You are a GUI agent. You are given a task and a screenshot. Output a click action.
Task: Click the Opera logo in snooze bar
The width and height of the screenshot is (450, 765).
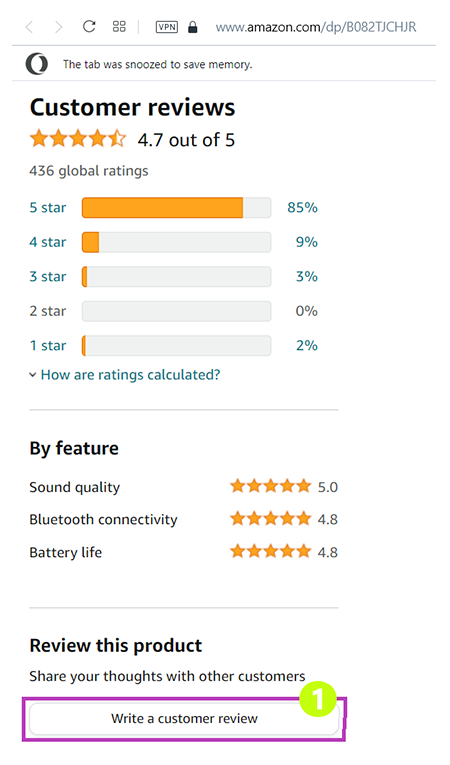click(x=37, y=64)
